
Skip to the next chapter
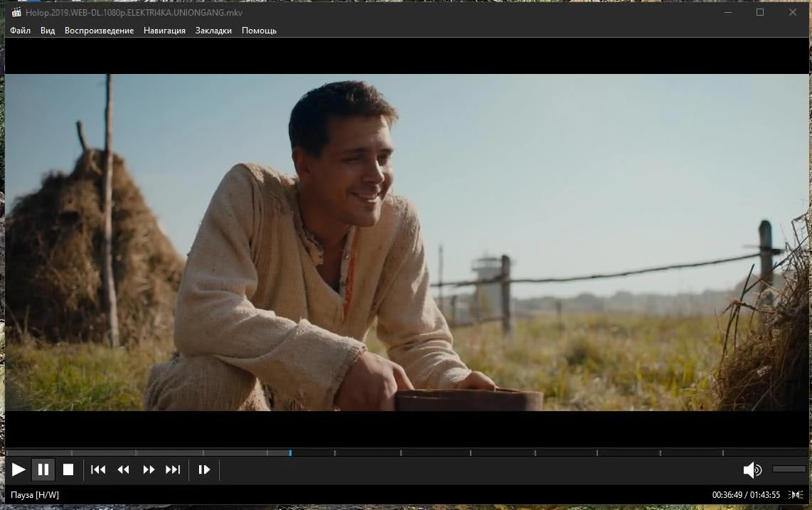tap(173, 469)
